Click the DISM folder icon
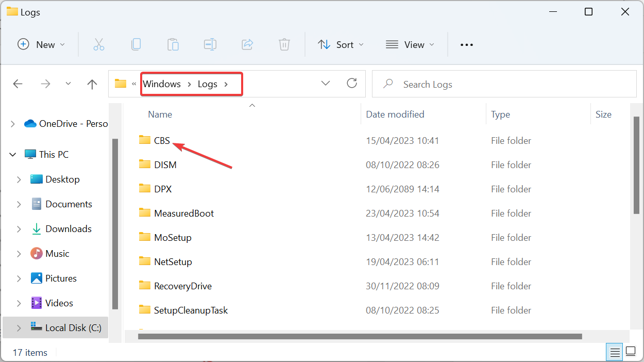Image resolution: width=644 pixels, height=362 pixels. (x=144, y=164)
